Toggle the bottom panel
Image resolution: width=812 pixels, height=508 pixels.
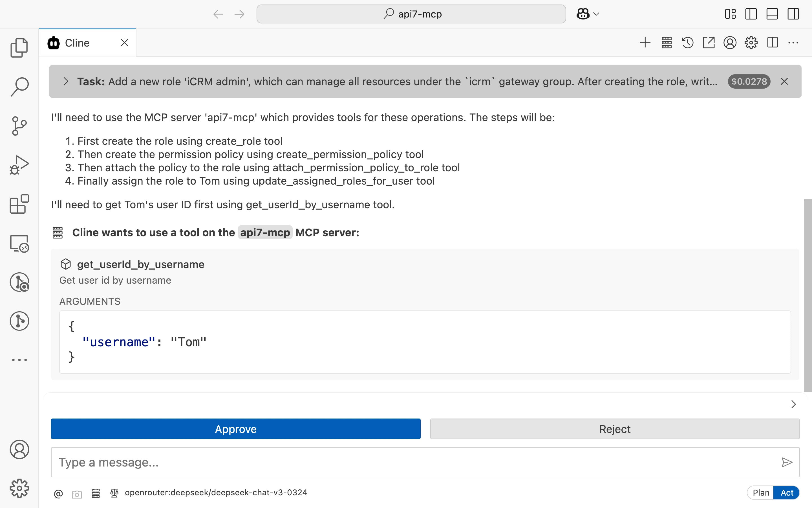point(772,14)
